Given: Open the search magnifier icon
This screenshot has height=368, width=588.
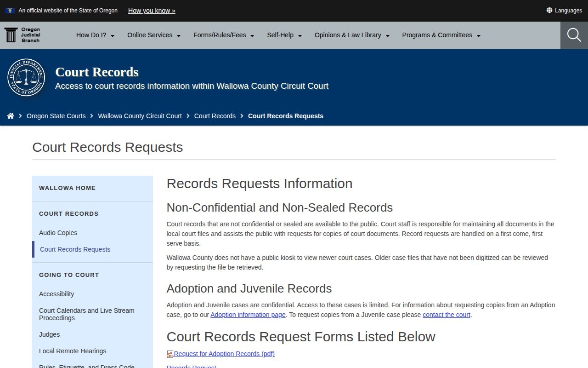Looking at the screenshot, I should coord(574,35).
